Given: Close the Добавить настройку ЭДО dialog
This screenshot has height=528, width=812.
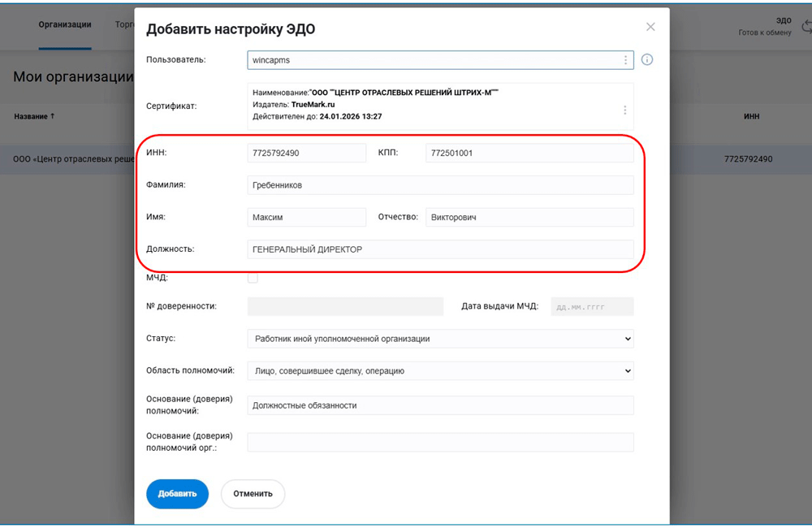Looking at the screenshot, I should (650, 27).
